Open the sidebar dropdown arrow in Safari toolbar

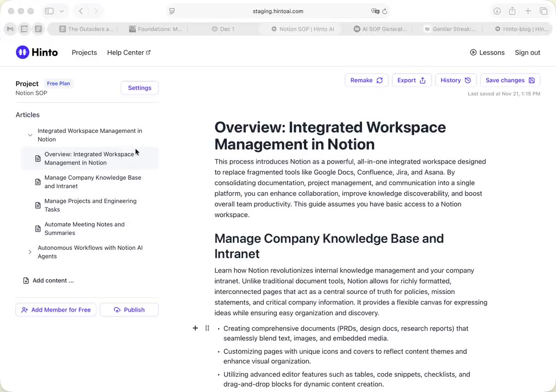pos(62,11)
